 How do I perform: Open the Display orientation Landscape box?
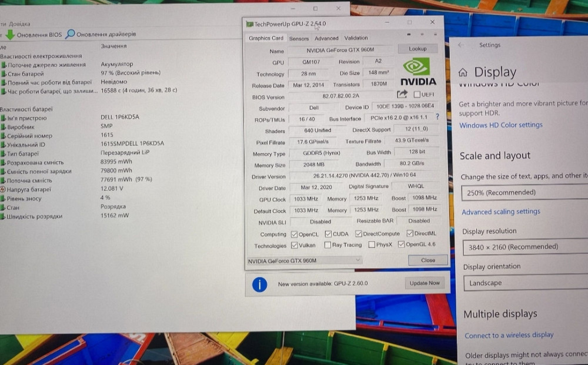point(524,283)
